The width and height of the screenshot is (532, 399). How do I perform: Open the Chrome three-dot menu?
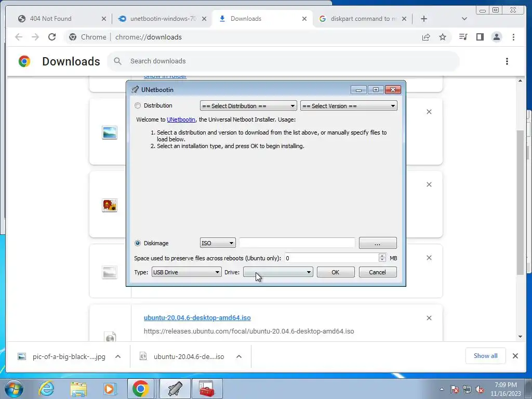pos(513,37)
